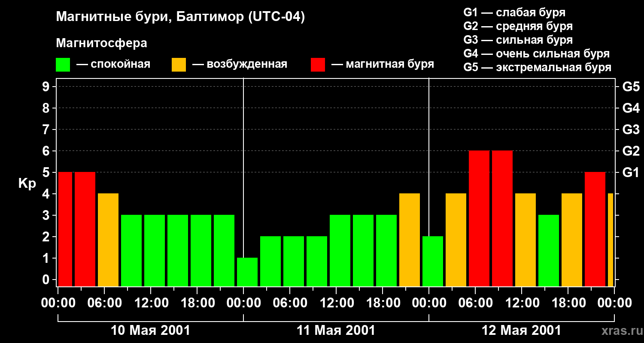644x343 pixels.
Task: Click the G4 label on right axis
Action: coord(631,108)
